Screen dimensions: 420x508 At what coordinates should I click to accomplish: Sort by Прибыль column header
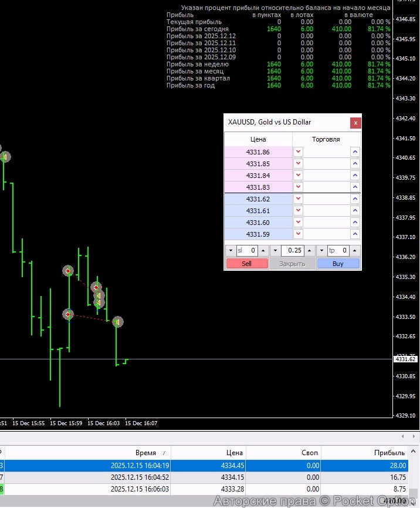[x=389, y=453]
